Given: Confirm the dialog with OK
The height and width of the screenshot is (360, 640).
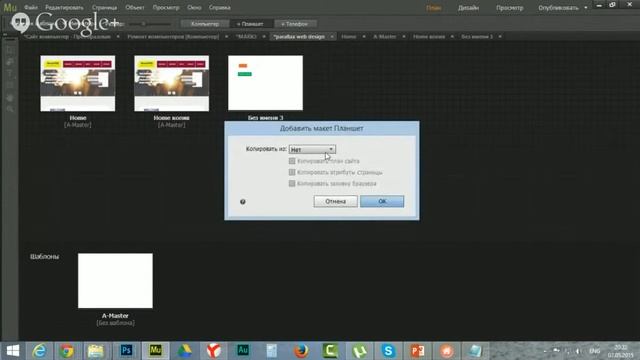Looking at the screenshot, I should point(382,201).
